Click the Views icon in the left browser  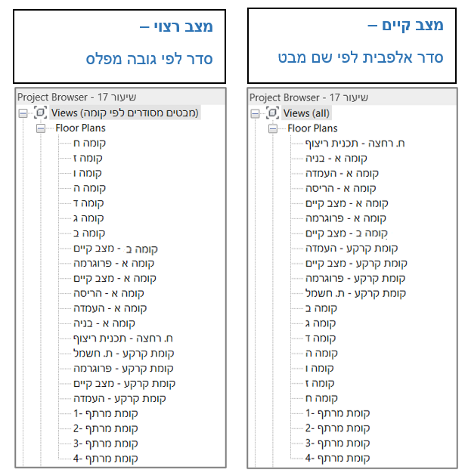[x=40, y=113]
